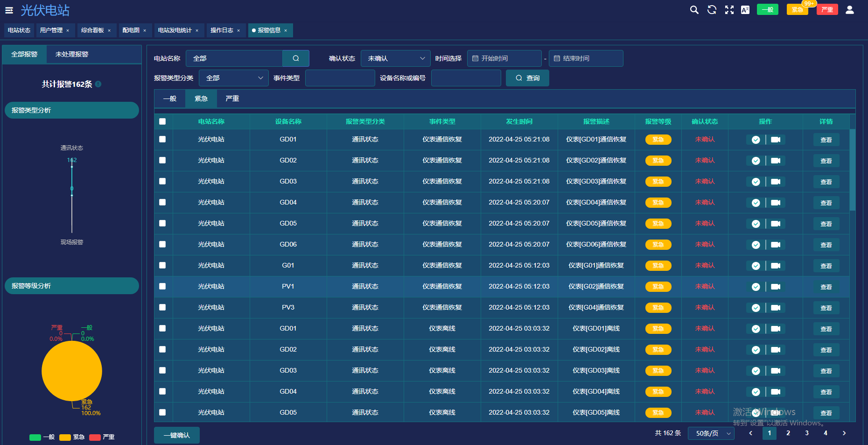
Task: Open the user profile icon
Action: 850,10
